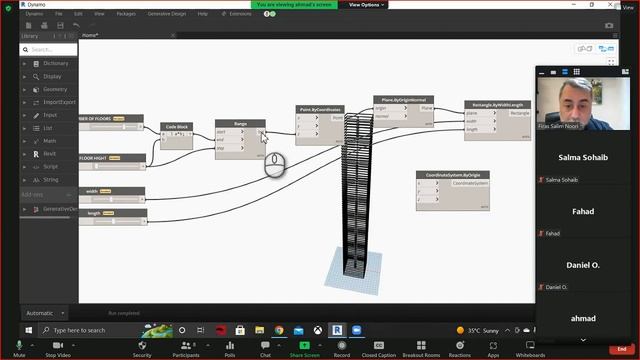Show more participants chevron in video panel
Screen dimensions: 640x360
(583, 340)
